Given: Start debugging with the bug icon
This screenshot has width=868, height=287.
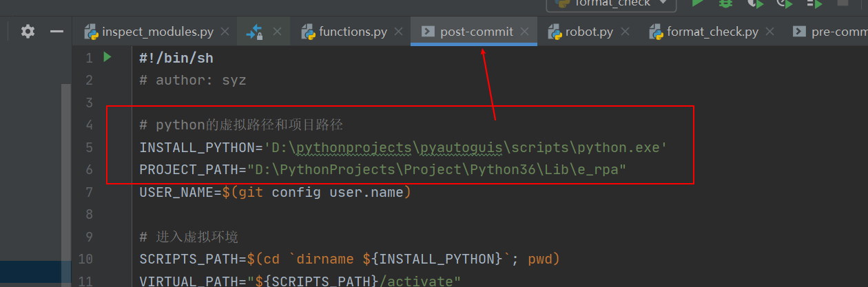Looking at the screenshot, I should pos(726,3).
